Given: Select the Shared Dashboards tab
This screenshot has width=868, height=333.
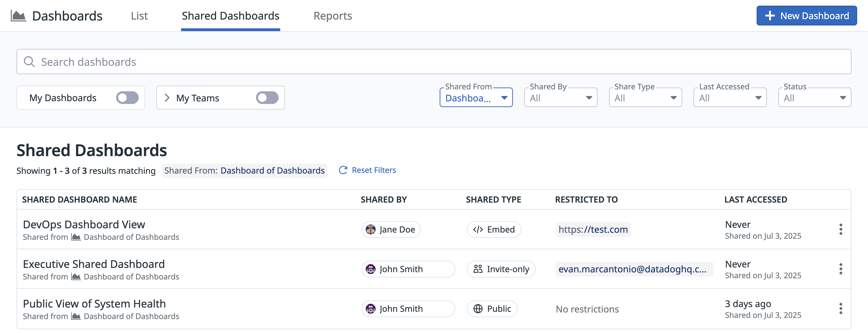Looking at the screenshot, I should pyautogui.click(x=231, y=16).
